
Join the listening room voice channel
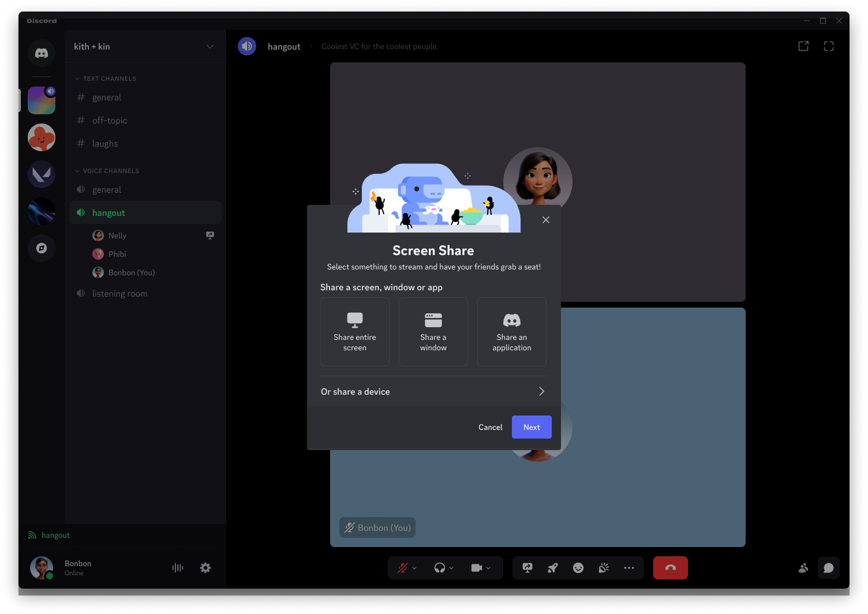pyautogui.click(x=145, y=294)
